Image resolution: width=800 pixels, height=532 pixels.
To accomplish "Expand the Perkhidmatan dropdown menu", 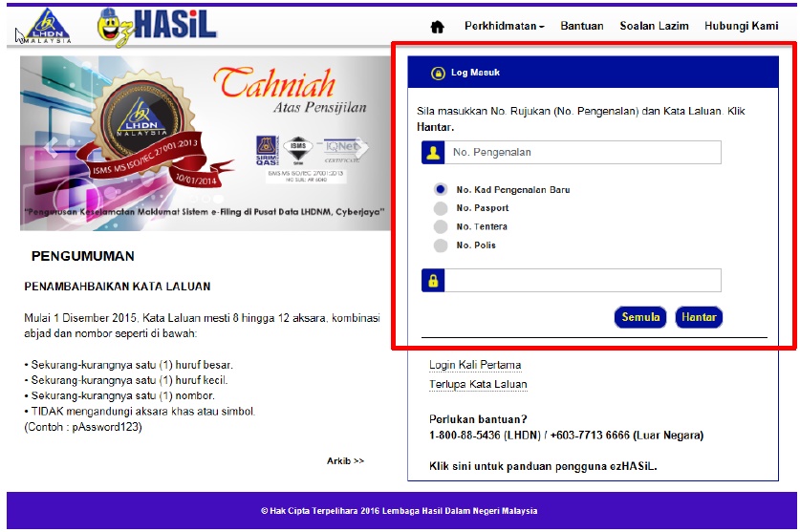I will coord(504,26).
